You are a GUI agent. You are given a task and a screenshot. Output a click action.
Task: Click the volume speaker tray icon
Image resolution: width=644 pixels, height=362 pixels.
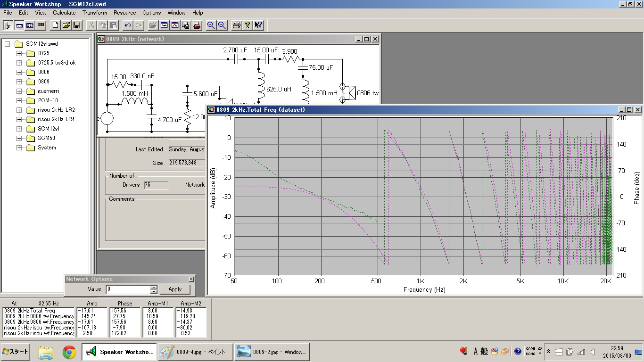(593, 352)
